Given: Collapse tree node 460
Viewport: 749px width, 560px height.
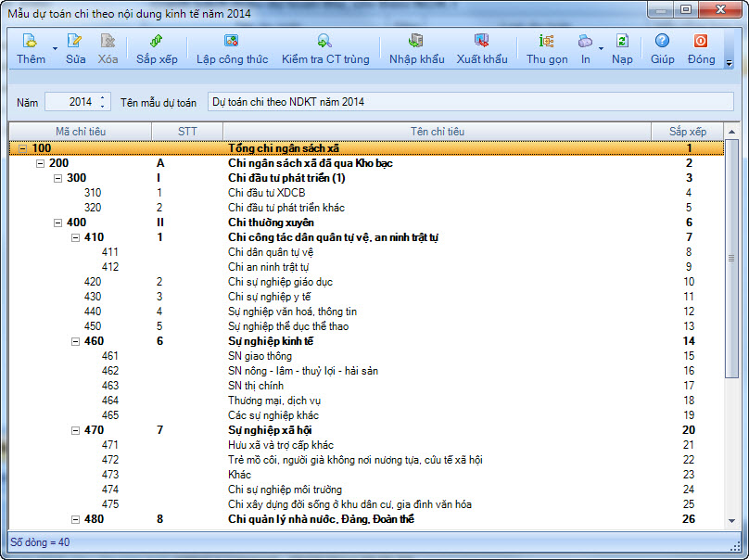Looking at the screenshot, I should pyautogui.click(x=75, y=341).
